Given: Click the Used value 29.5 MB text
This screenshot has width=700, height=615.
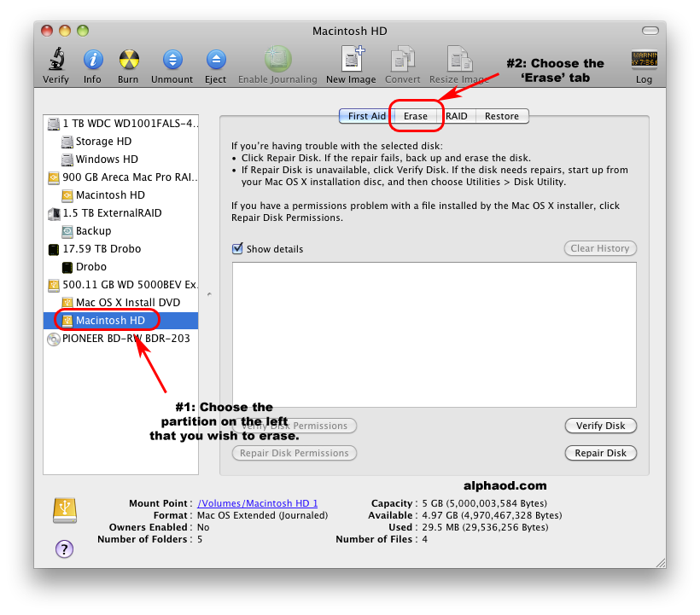Looking at the screenshot, I should pos(485,527).
